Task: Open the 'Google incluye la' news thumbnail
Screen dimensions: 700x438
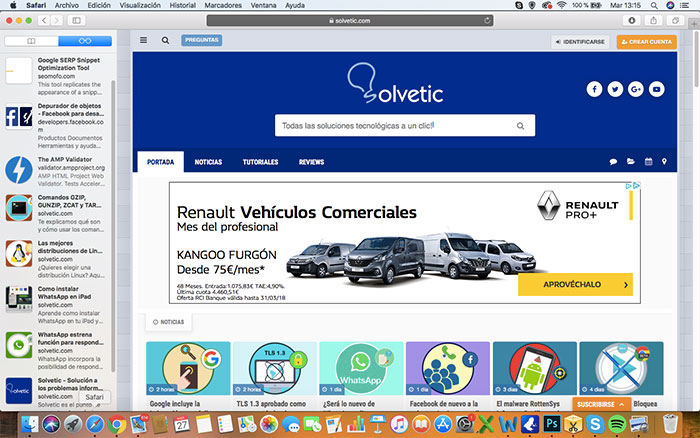Action: (188, 368)
